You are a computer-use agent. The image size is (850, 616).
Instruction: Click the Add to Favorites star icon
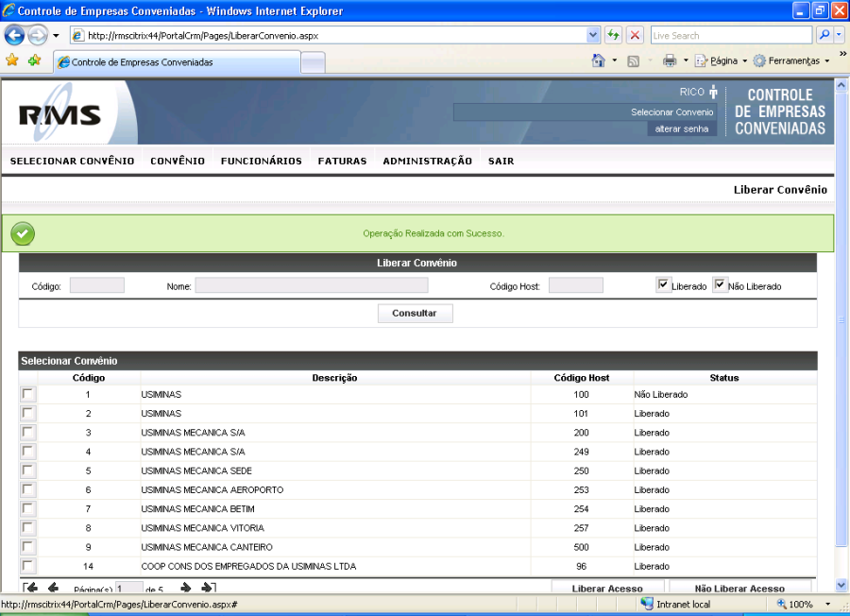35,60
